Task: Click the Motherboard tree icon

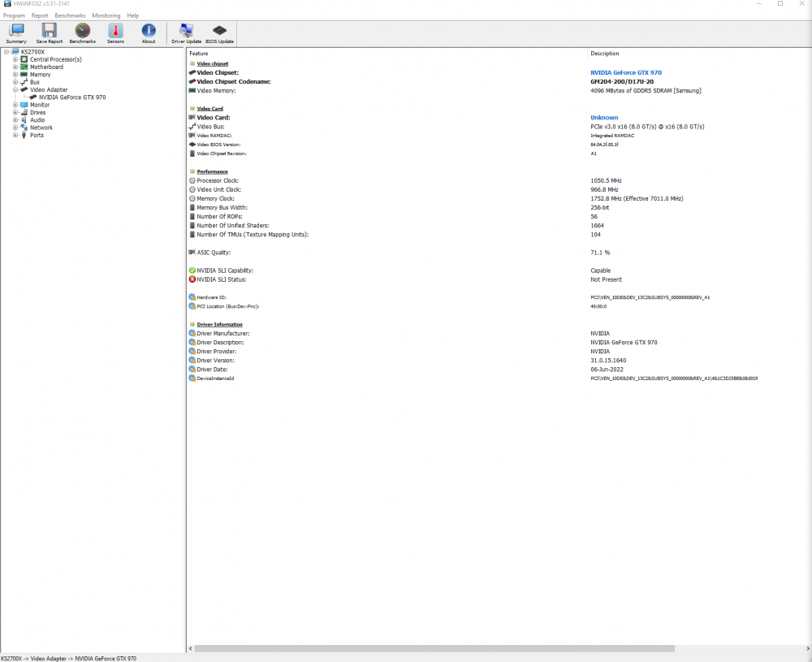Action: click(x=24, y=67)
